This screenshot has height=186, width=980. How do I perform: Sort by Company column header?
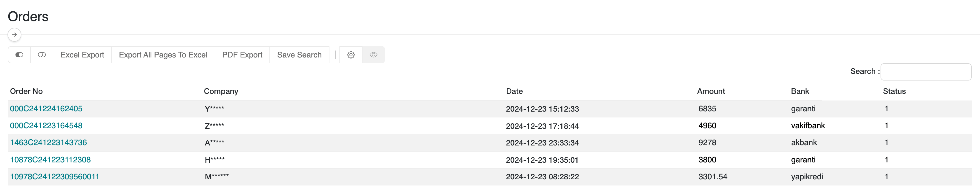[221, 91]
